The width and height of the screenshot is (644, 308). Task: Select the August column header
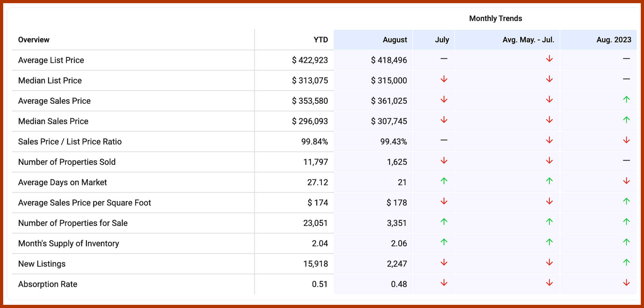point(395,40)
